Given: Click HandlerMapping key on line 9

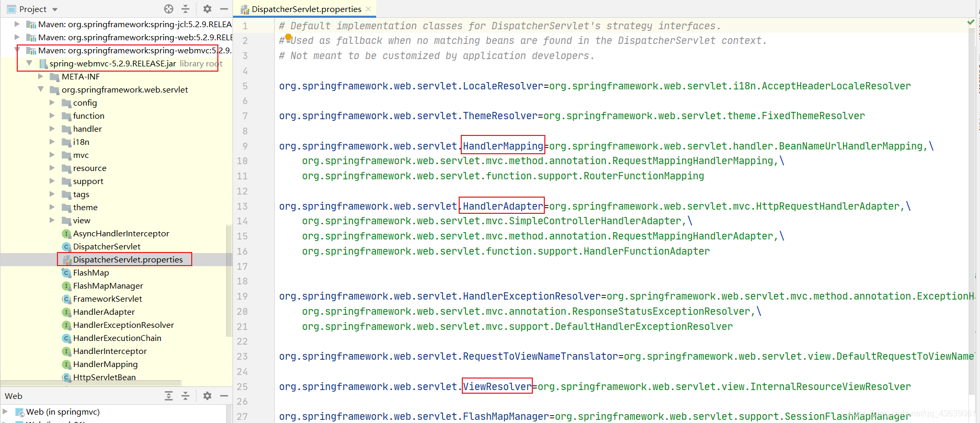Looking at the screenshot, I should click(x=503, y=146).
